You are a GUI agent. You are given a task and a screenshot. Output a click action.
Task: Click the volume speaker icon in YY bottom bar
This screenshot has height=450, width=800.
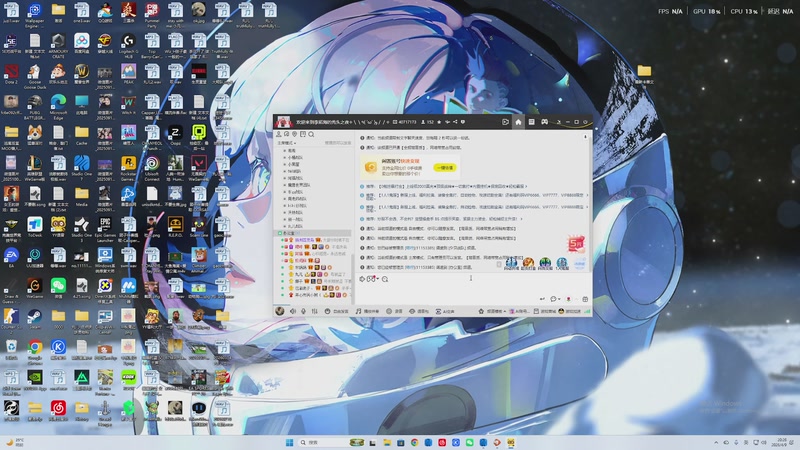coord(293,311)
